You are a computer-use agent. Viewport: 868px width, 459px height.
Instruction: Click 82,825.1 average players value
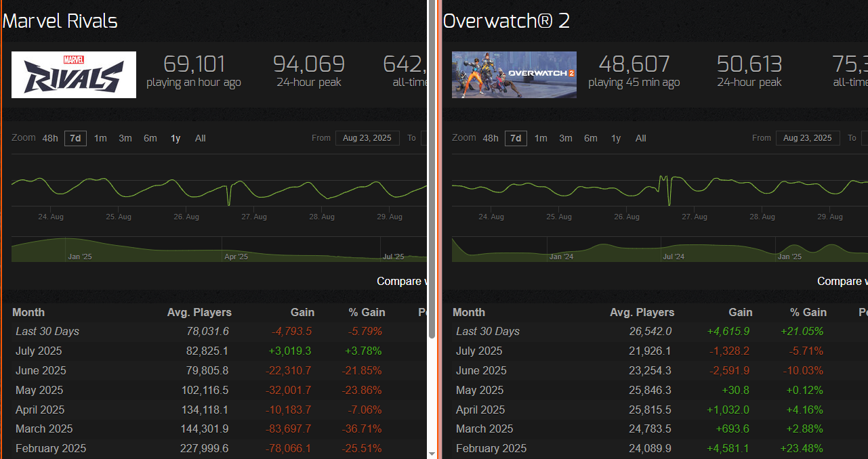pyautogui.click(x=207, y=351)
